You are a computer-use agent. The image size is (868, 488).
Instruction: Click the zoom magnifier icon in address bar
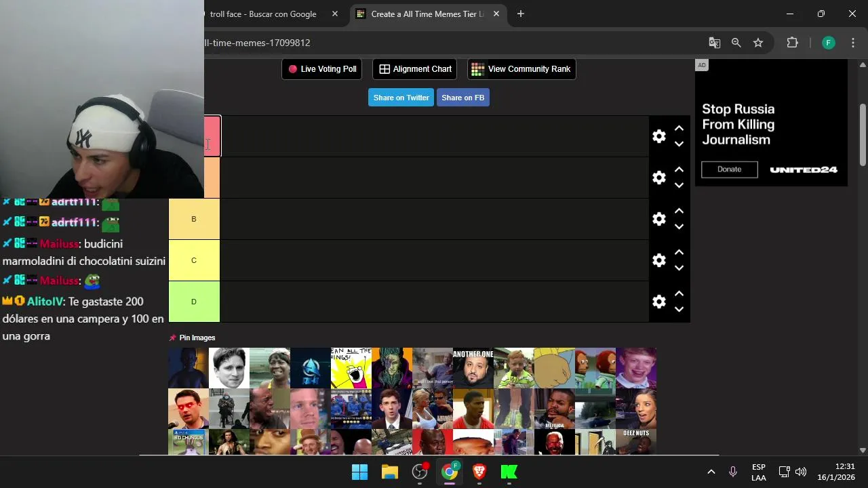click(x=736, y=43)
